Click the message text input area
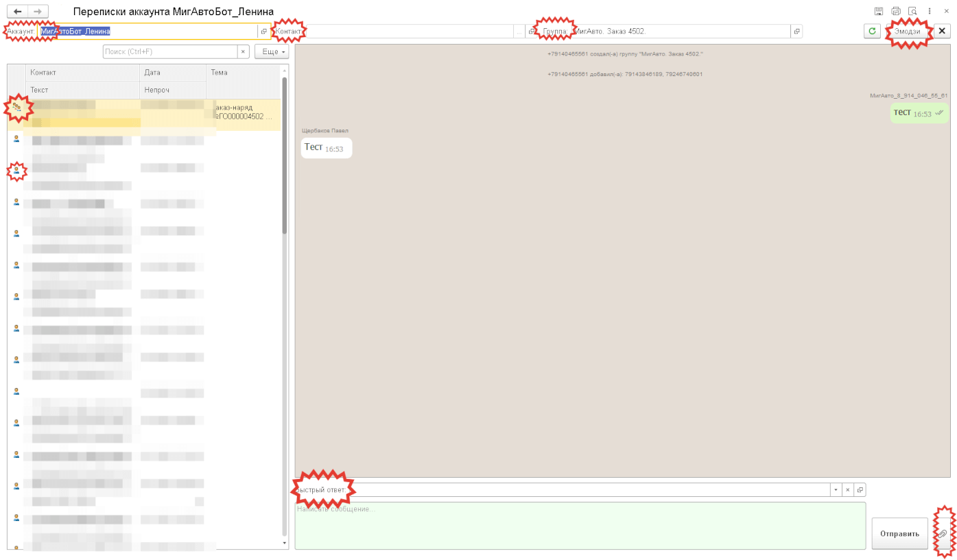957x560 pixels. (x=580, y=526)
